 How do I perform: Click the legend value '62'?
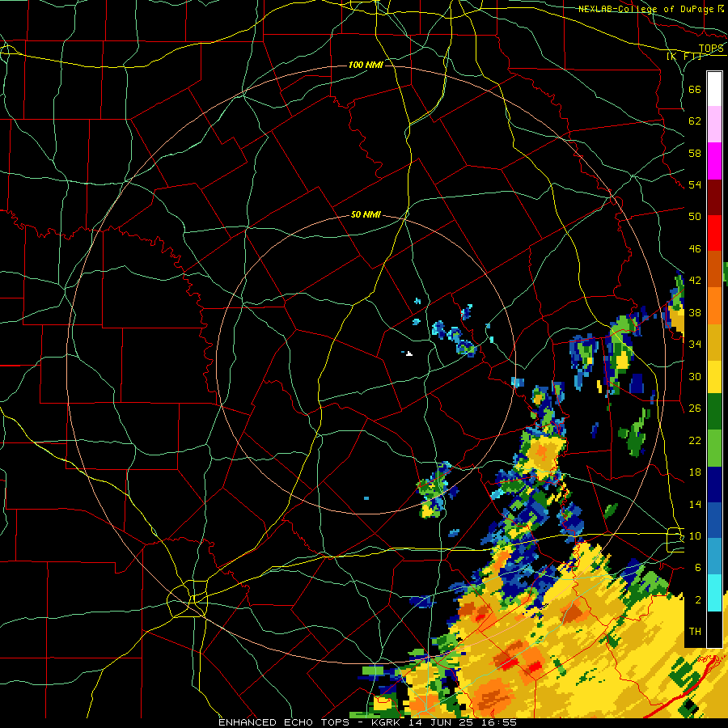tap(695, 121)
